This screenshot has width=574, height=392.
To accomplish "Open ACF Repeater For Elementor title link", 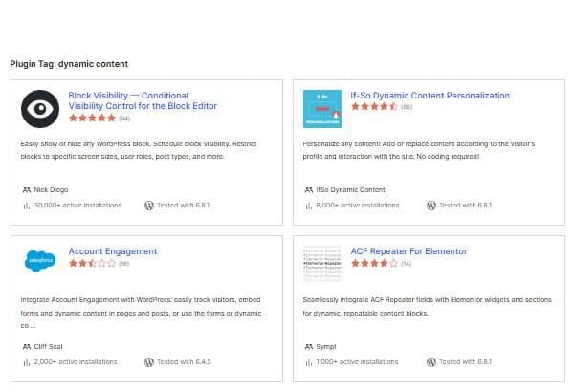I will pos(408,251).
